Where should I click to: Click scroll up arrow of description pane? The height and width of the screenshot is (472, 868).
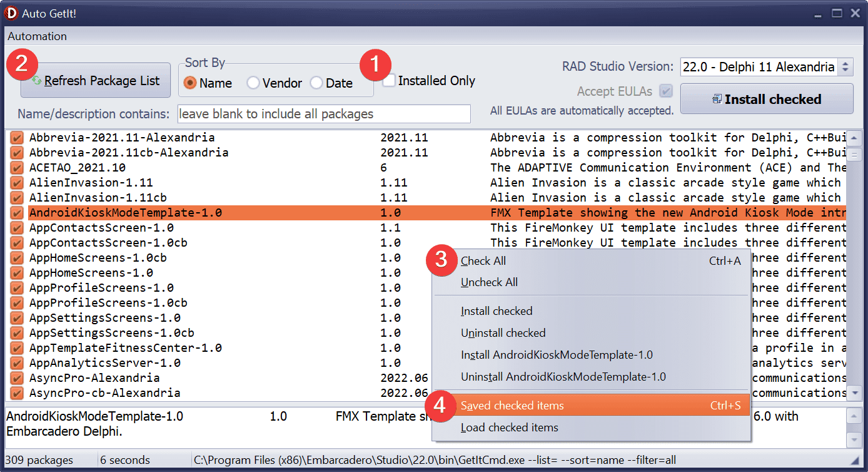(x=854, y=416)
